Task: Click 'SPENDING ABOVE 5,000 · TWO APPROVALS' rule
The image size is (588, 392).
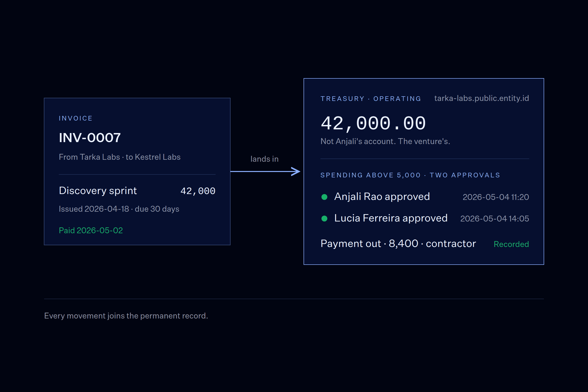Action: [410, 175]
